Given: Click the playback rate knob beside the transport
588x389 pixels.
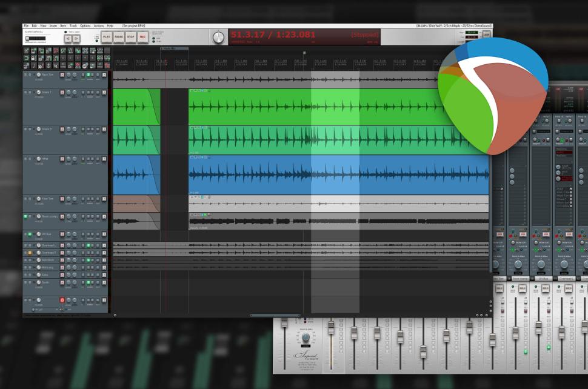Looking at the screenshot, I should point(217,35).
